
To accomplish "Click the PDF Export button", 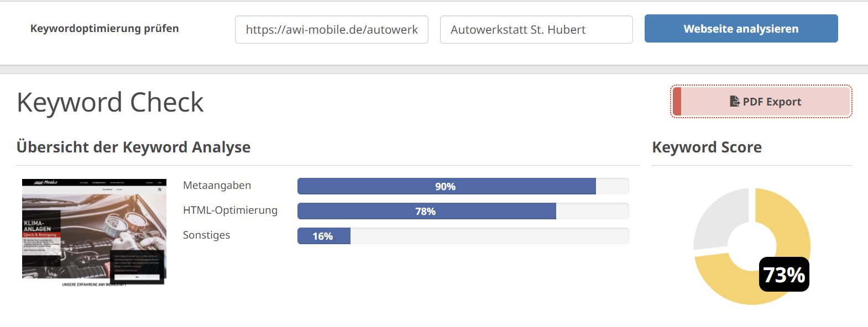I will point(761,101).
